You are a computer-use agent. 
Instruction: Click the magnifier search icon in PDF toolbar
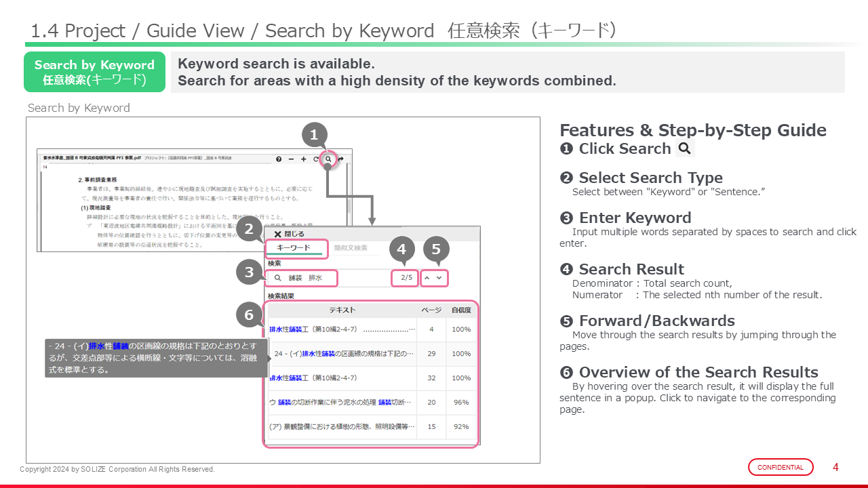[328, 159]
